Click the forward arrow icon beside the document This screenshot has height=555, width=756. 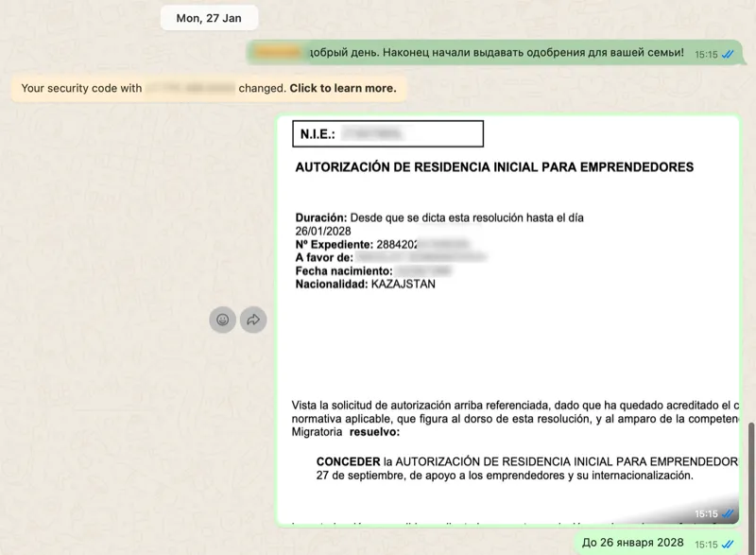pyautogui.click(x=253, y=320)
